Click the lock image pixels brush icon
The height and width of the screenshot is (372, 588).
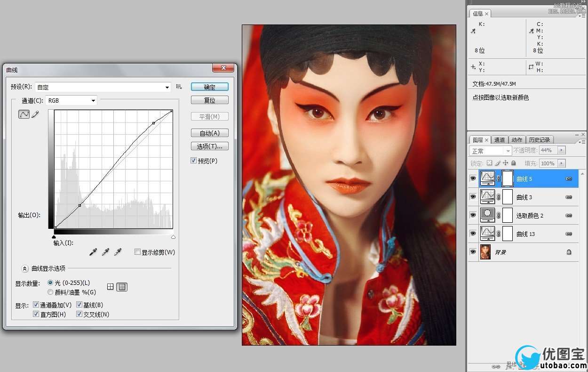pyautogui.click(x=498, y=163)
